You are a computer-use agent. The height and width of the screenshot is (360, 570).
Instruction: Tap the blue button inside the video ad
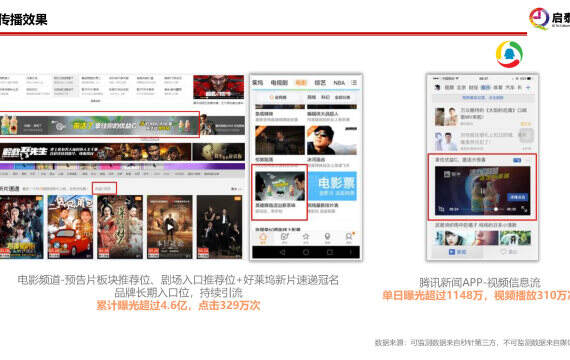pos(517,197)
